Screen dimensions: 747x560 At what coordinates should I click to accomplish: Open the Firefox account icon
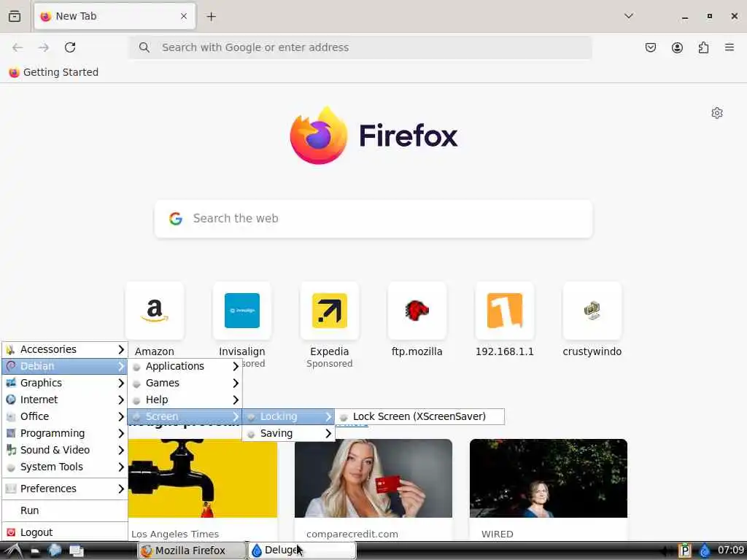coord(677,47)
